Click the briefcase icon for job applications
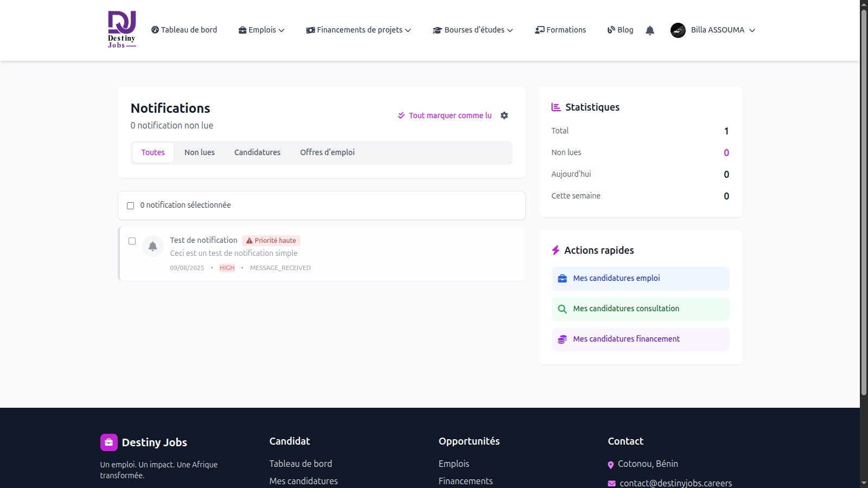The image size is (868, 488). click(x=563, y=279)
